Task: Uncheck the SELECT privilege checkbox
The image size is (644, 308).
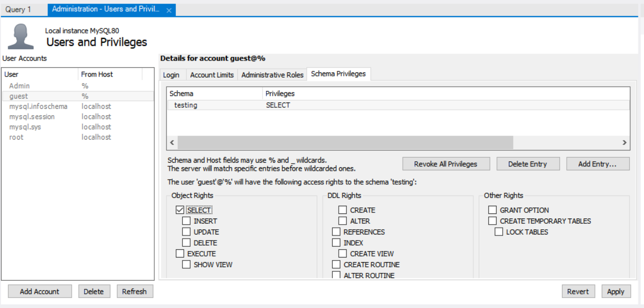Action: 180,210
